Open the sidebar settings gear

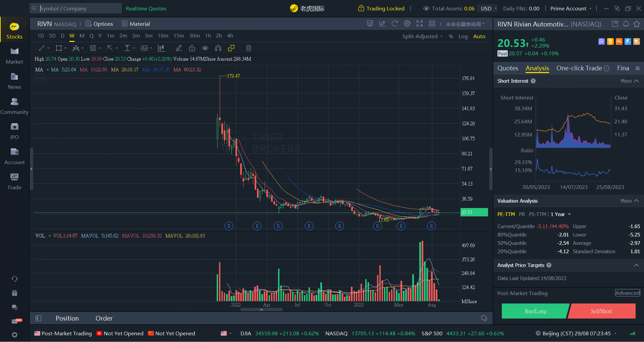14,335
